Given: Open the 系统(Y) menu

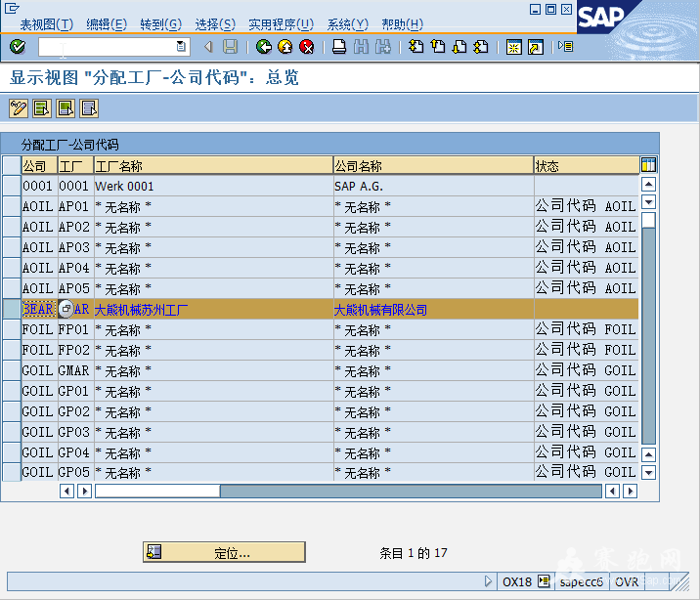Looking at the screenshot, I should tap(347, 24).
